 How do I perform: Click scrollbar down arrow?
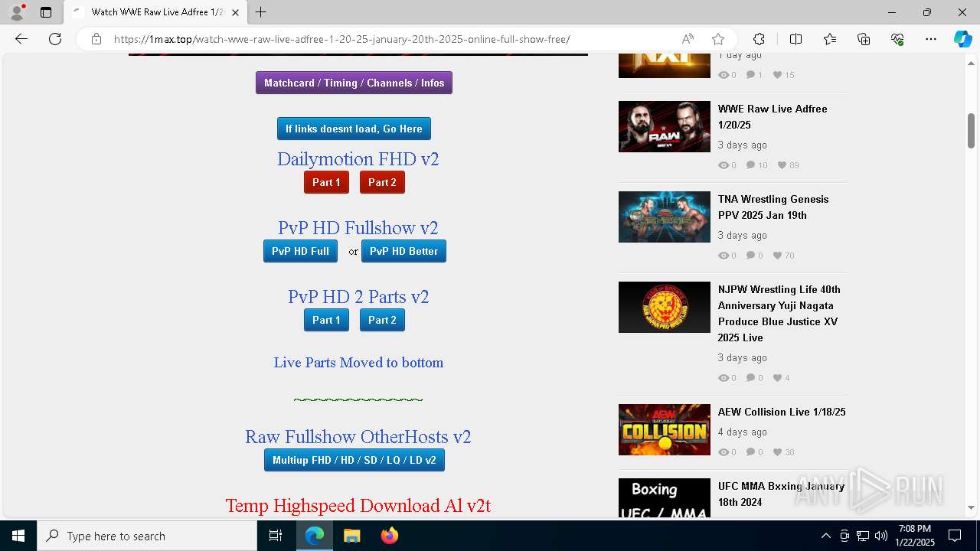[972, 507]
